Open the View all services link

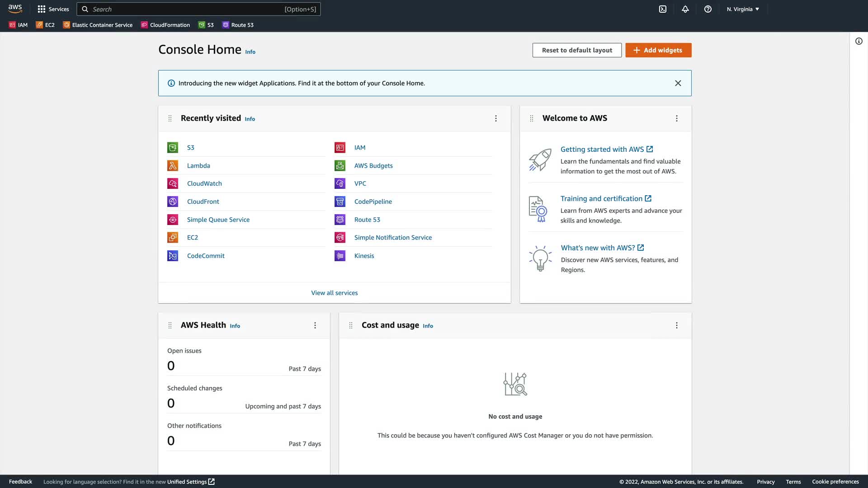coord(334,293)
